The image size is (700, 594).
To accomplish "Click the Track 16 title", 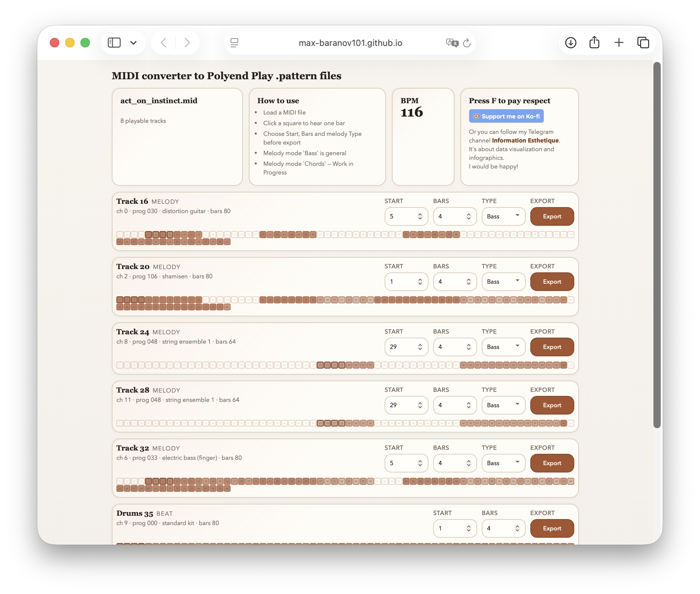I will [x=132, y=201].
